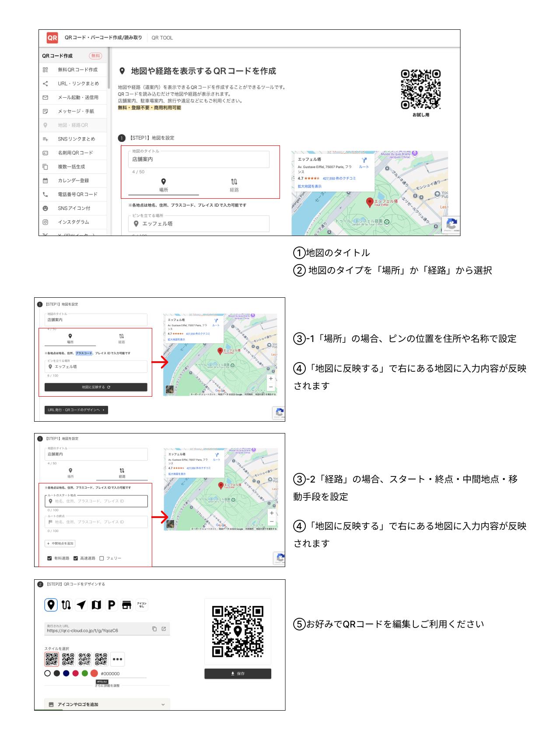
Task: Select the winding route icon in STEP2
Action: point(66,605)
